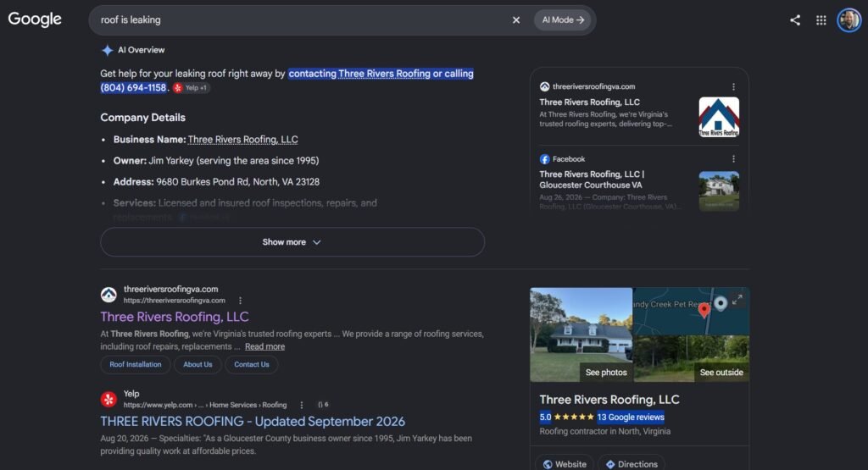Open the 'About Us' sitelink chip
The width and height of the screenshot is (868, 470).
[198, 364]
